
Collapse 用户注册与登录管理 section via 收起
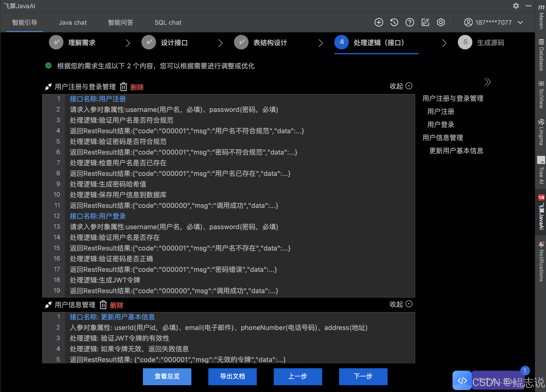tap(401, 86)
